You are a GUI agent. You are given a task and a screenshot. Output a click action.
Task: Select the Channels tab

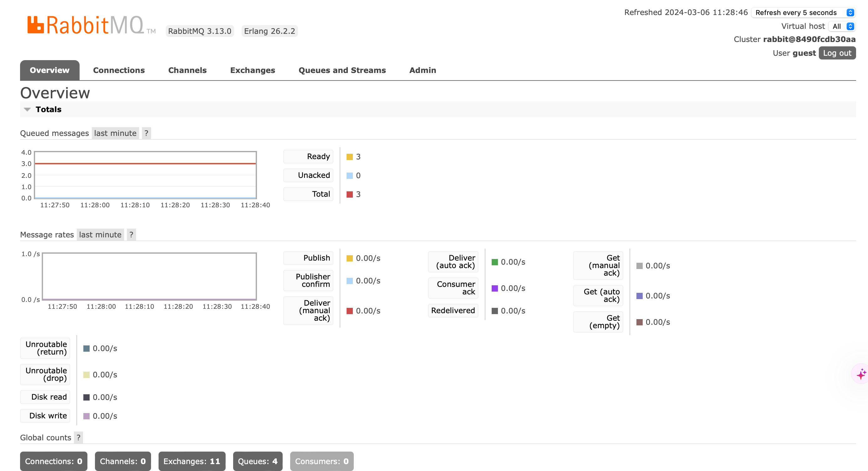click(187, 70)
